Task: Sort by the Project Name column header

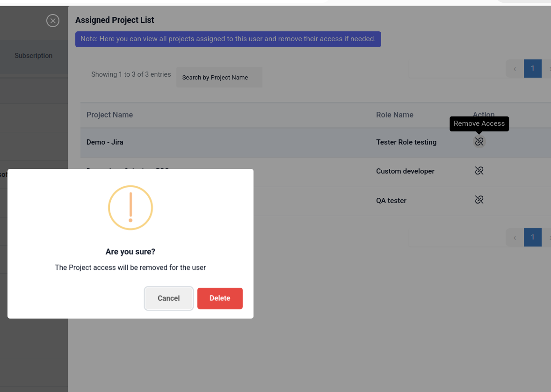Action: [x=109, y=115]
